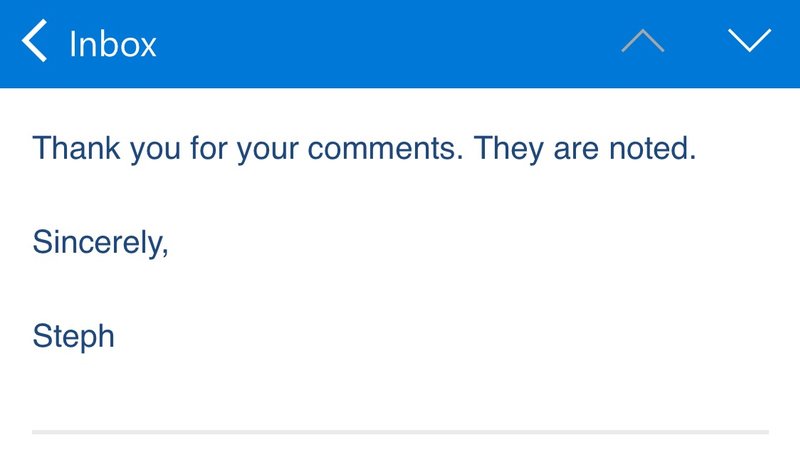Click the word "your" in the message

tap(268, 150)
